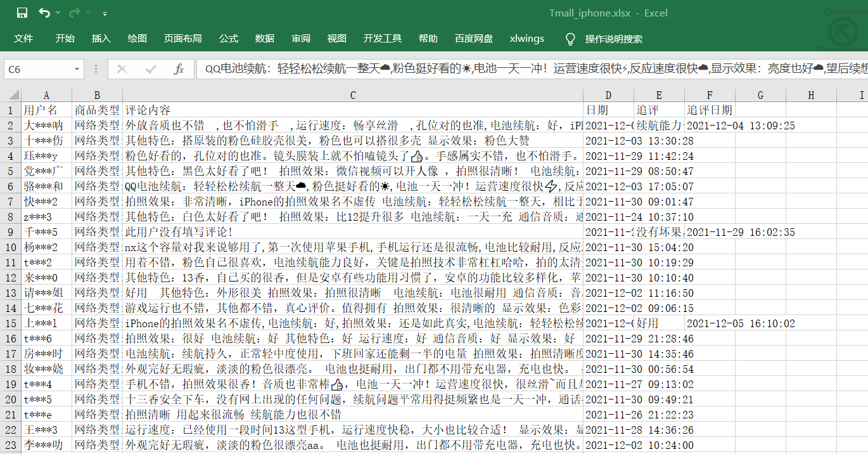Screen dimensions: 868x454
Task: Click follow-up date 2021-12-05 16:10:02
Action: pyautogui.click(x=741, y=323)
